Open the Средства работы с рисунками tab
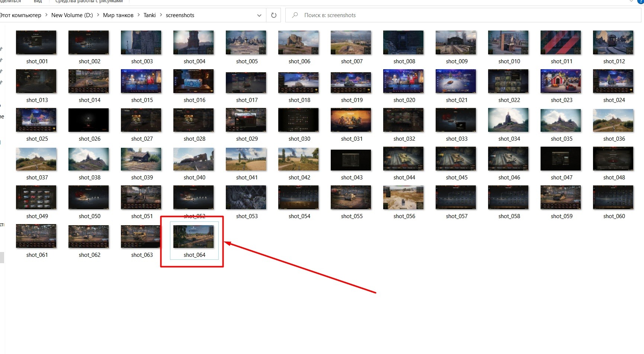Screen dimensions: 644x354 click(89, 1)
